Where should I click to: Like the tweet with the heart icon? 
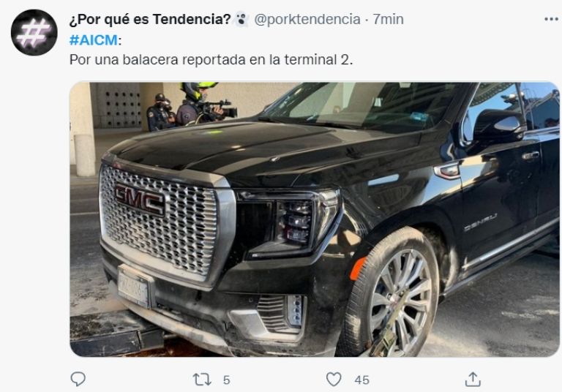tap(334, 379)
